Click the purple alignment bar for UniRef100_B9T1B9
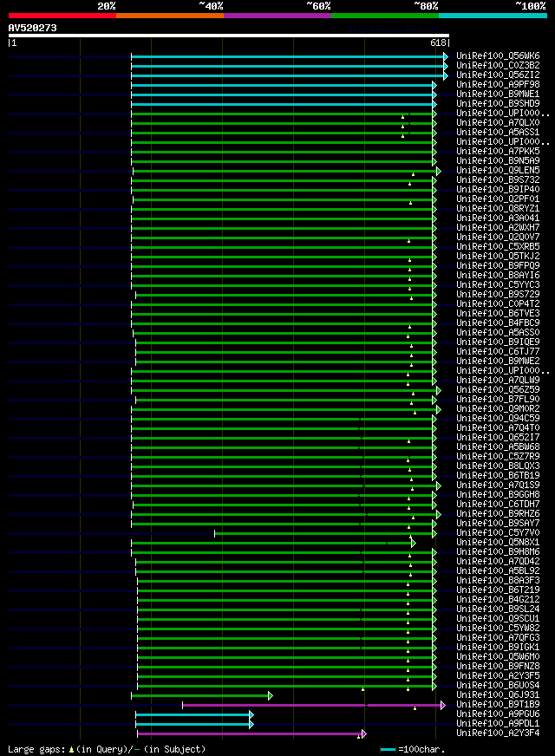The image size is (555, 756). click(x=314, y=706)
